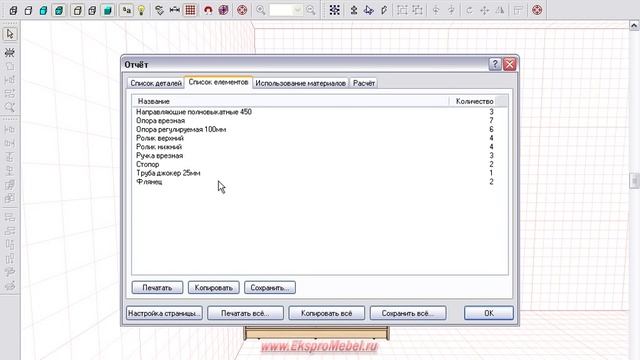Click the text labels 'a' toolbar icon
Viewport: 640px width, 360px height.
point(127,10)
